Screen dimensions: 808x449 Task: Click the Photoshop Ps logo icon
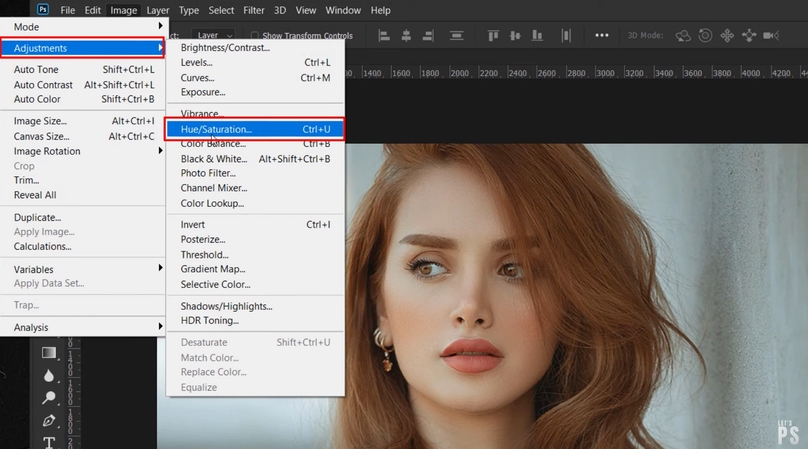(x=43, y=9)
